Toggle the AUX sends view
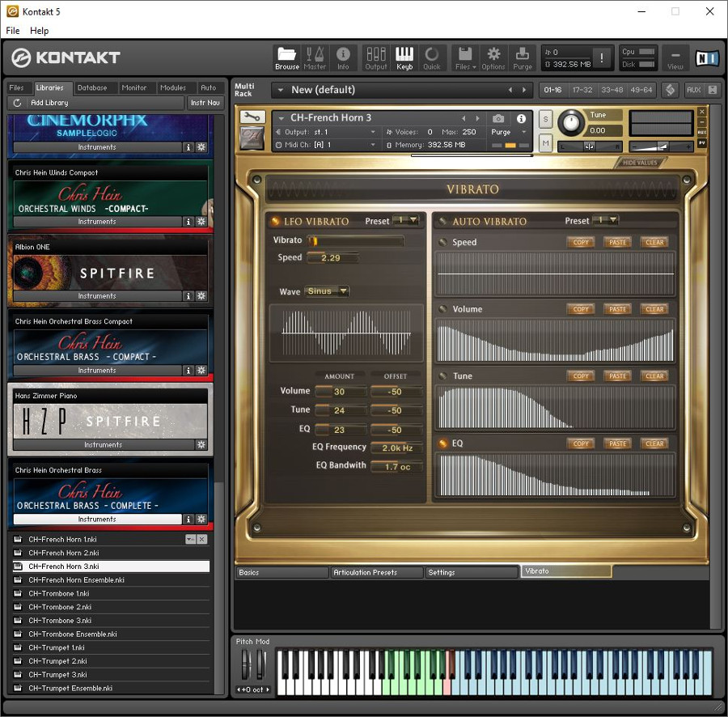The image size is (728, 717). click(694, 90)
